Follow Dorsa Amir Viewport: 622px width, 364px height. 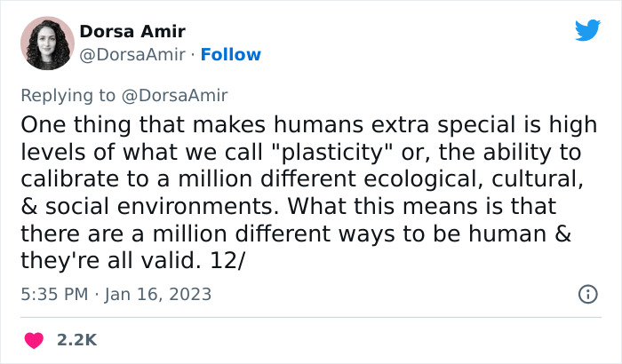[x=231, y=54]
